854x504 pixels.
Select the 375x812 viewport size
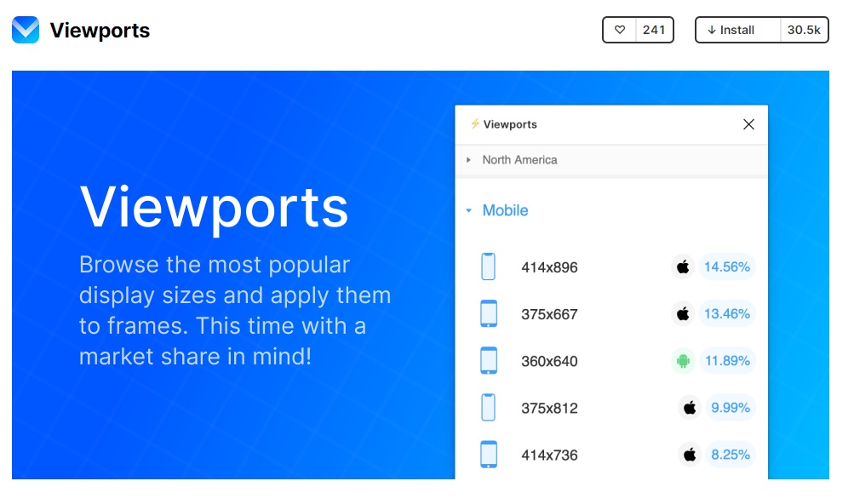coord(549,408)
